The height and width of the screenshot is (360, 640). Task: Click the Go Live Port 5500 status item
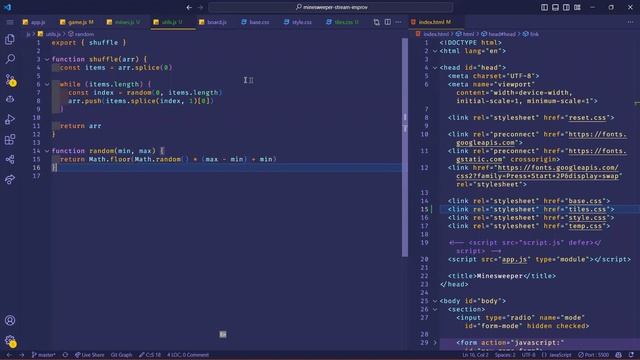(593, 355)
